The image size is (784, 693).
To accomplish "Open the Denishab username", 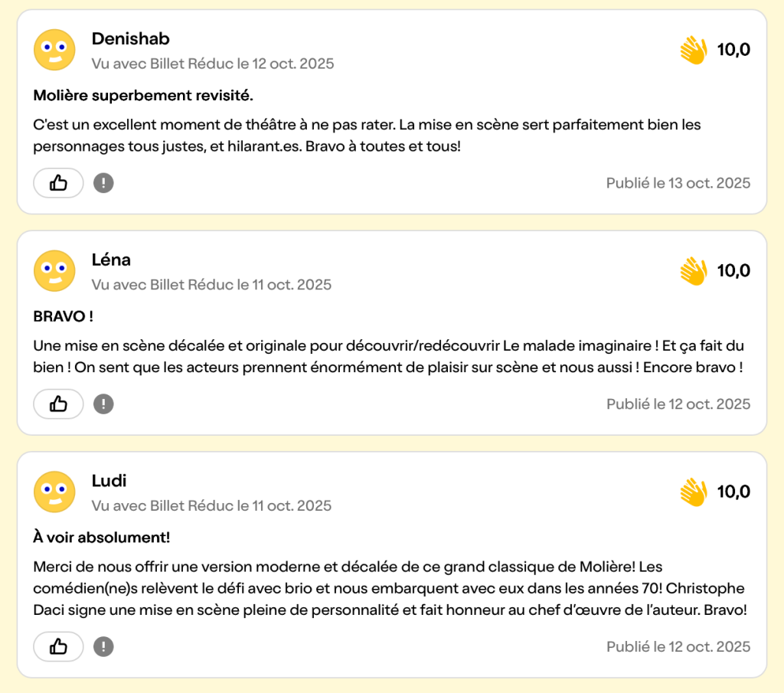I will click(130, 39).
